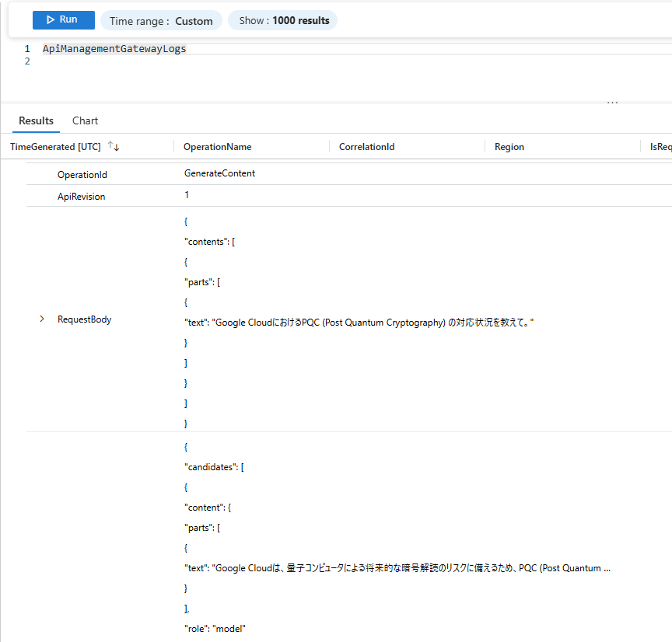Click the ApiManagementGatewayLogs query text in editor
Screen dimensions: 672x642
(114, 49)
